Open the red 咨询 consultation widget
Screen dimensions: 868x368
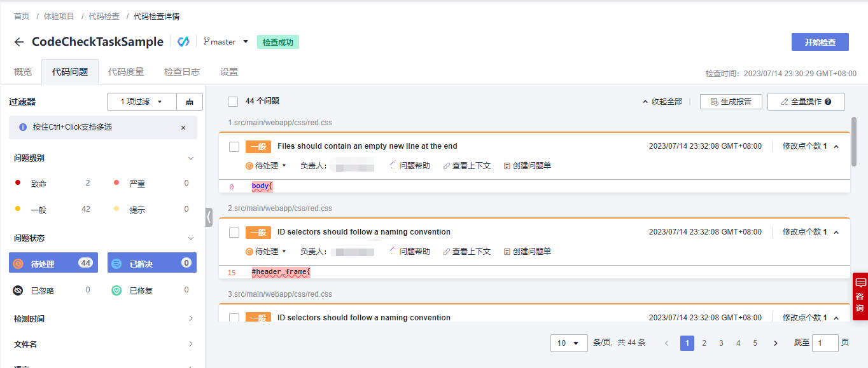pos(860,292)
